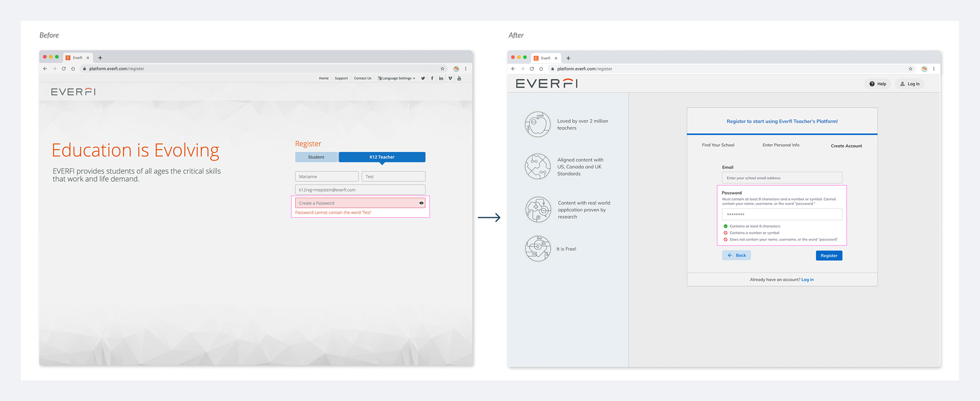Select the Everfi browser tab in the After window

pos(546,58)
